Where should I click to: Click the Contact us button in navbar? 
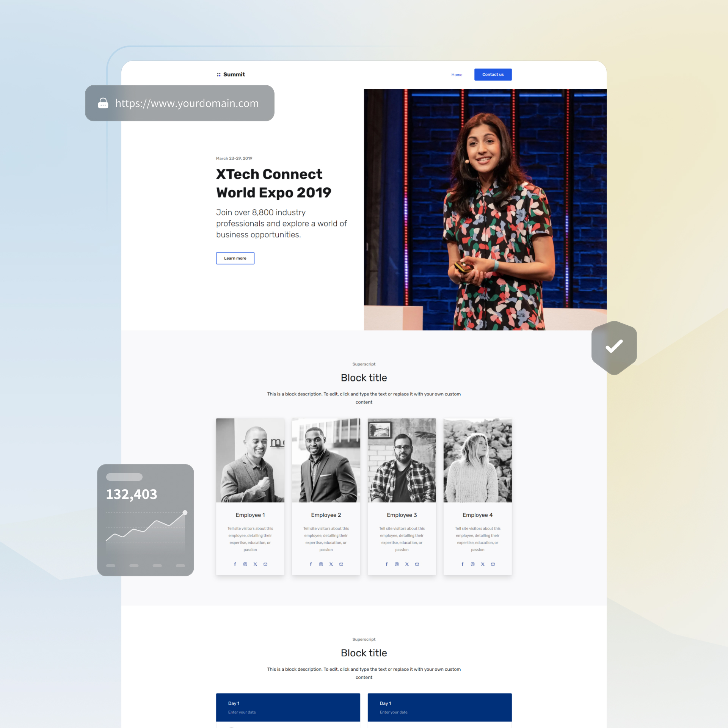click(493, 75)
